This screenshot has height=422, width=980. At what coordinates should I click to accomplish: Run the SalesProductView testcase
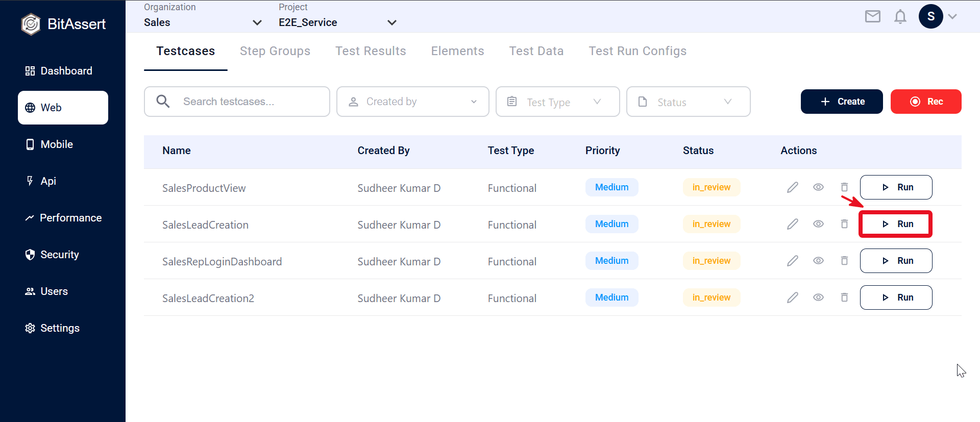pyautogui.click(x=896, y=187)
